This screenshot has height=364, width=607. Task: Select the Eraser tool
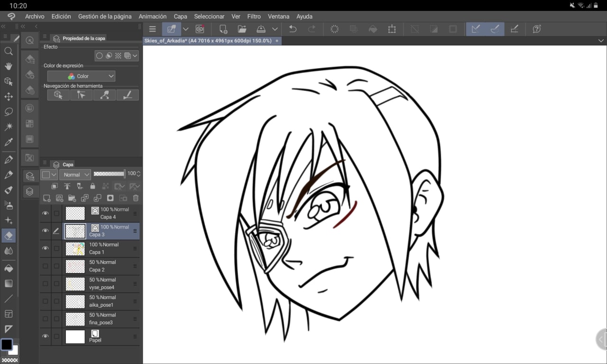click(9, 236)
